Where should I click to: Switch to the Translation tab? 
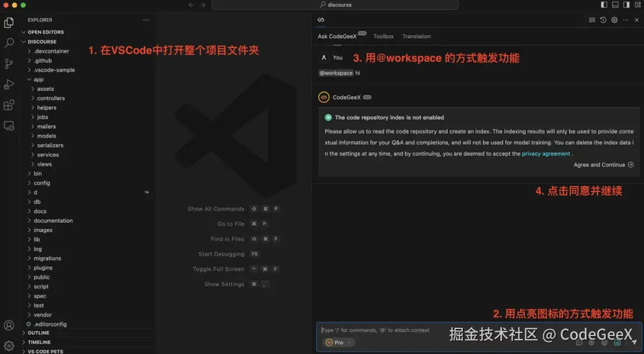click(x=416, y=36)
